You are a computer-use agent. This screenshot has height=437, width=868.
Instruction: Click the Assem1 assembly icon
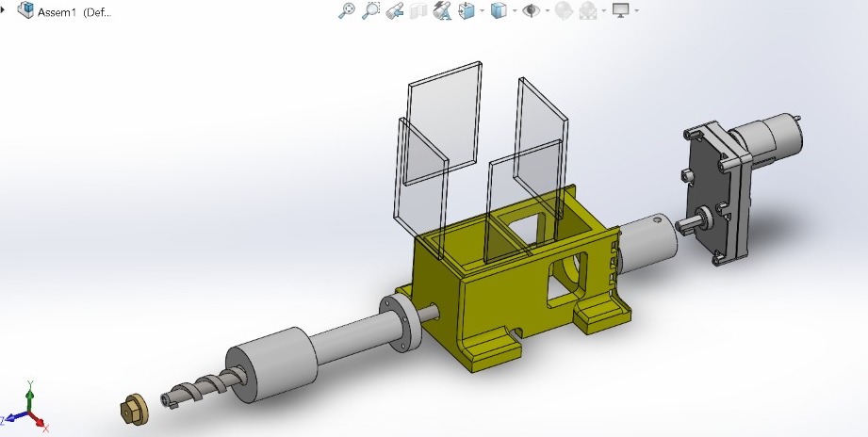25,10
